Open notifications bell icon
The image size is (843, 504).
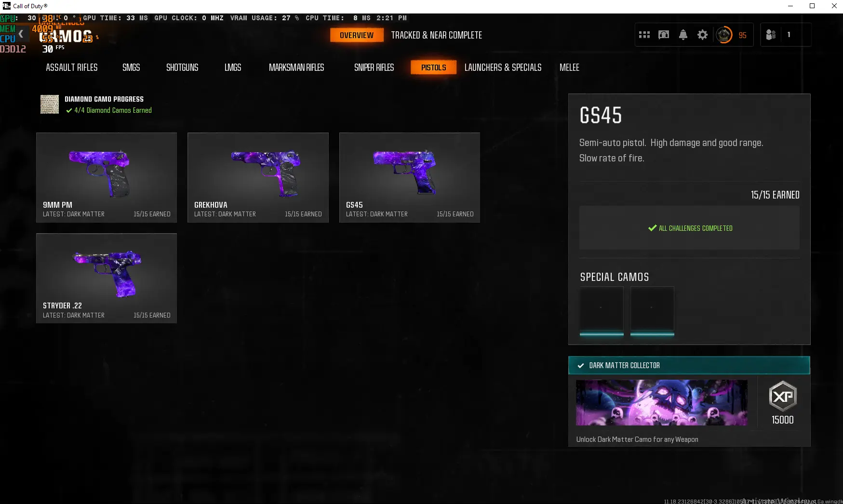point(683,35)
